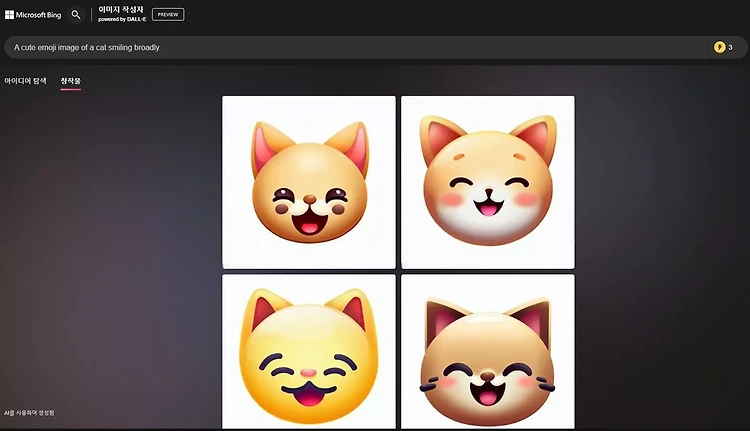Viewport: 750px width, 431px height.
Task: Focus the prompt text input field
Action: click(354, 47)
